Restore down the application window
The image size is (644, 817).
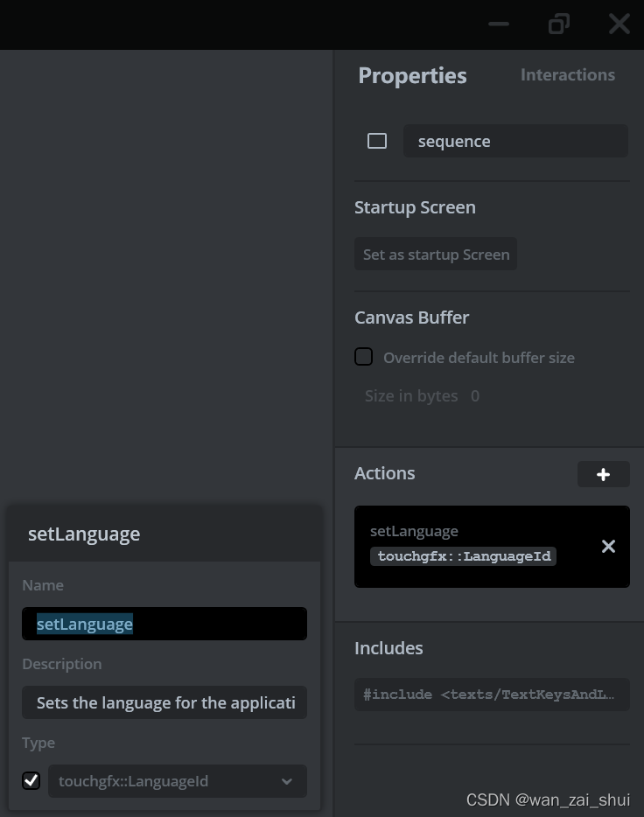[558, 24]
